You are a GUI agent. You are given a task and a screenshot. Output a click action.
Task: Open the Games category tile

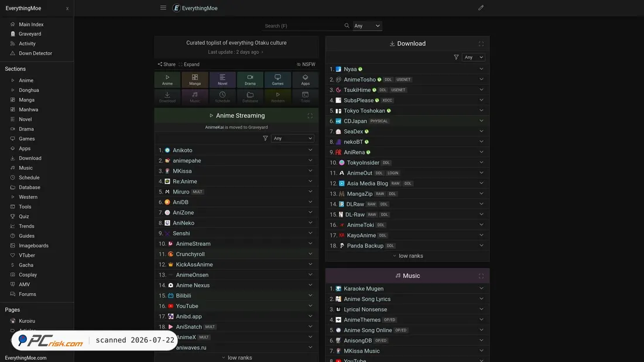pyautogui.click(x=278, y=80)
